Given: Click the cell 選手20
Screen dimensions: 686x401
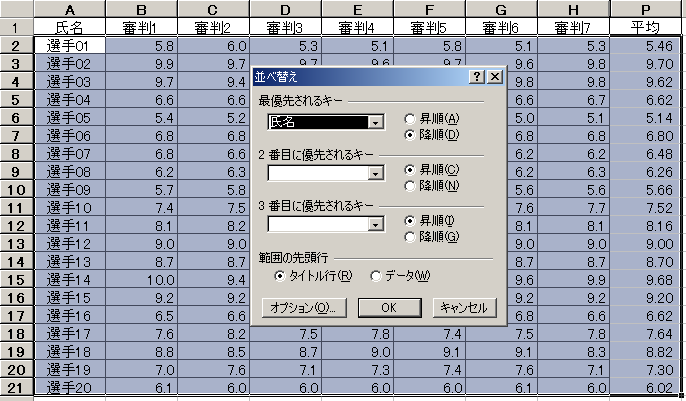Looking at the screenshot, I should click(70, 387).
